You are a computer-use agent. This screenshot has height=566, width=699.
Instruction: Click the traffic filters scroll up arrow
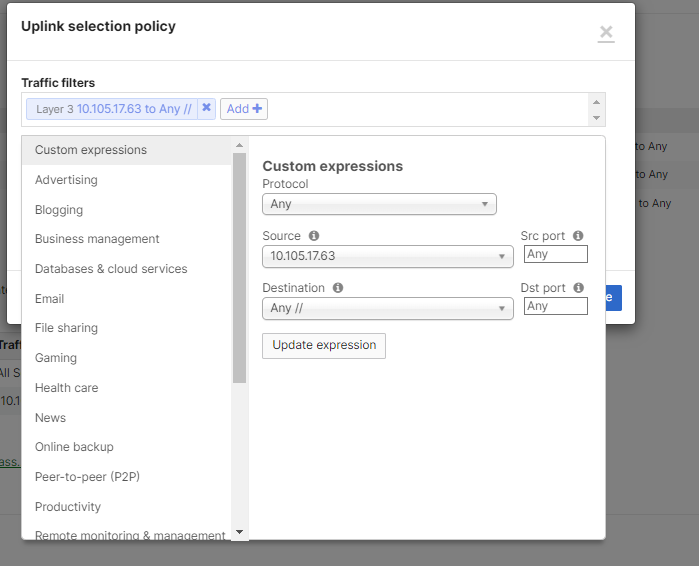[x=597, y=101]
